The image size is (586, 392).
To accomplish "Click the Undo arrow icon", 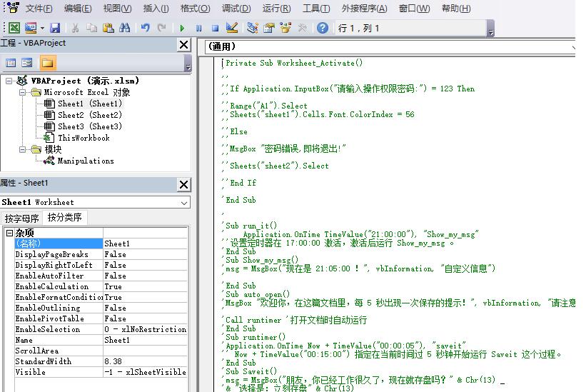I will [146, 28].
